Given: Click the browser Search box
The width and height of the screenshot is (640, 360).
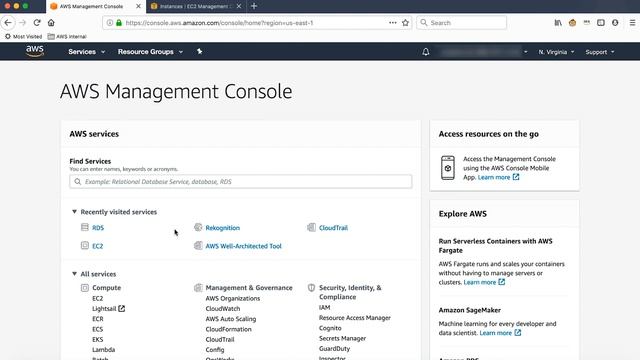Looking at the screenshot, I should (462, 23).
